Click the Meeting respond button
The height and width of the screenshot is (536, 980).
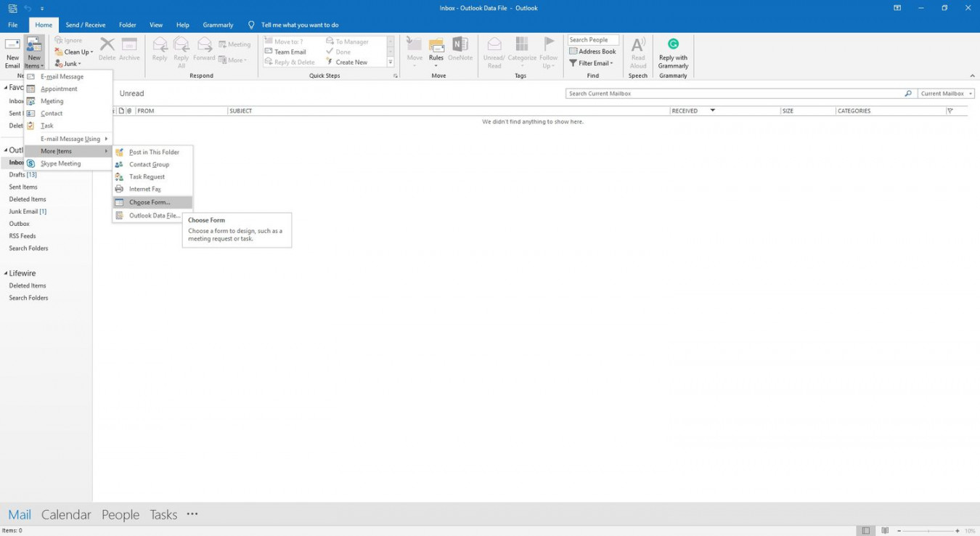point(234,44)
